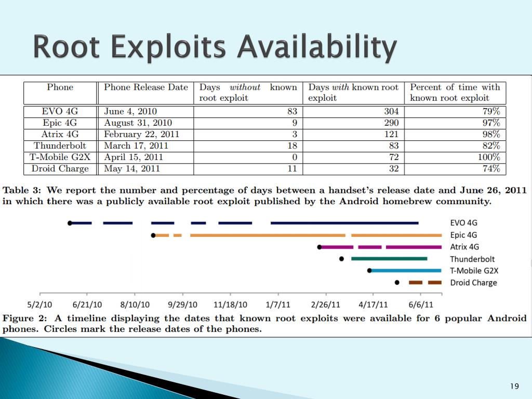Click the Atrix 4G release date circle
This screenshot has width=532, height=399.
tap(320, 247)
